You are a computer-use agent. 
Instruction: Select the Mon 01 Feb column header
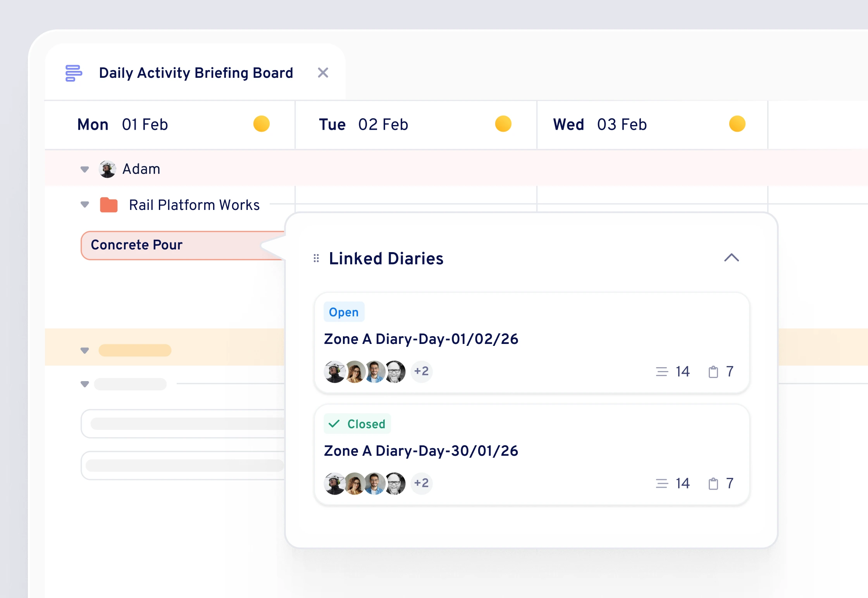170,125
